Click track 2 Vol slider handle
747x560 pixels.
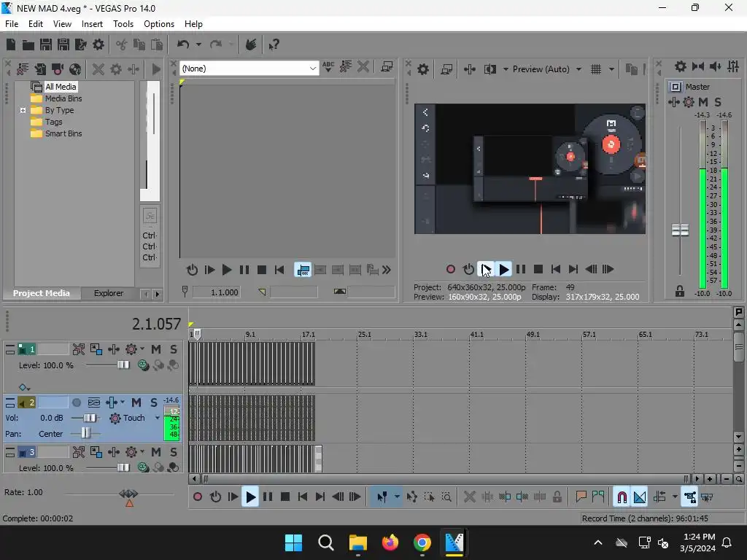pos(90,418)
